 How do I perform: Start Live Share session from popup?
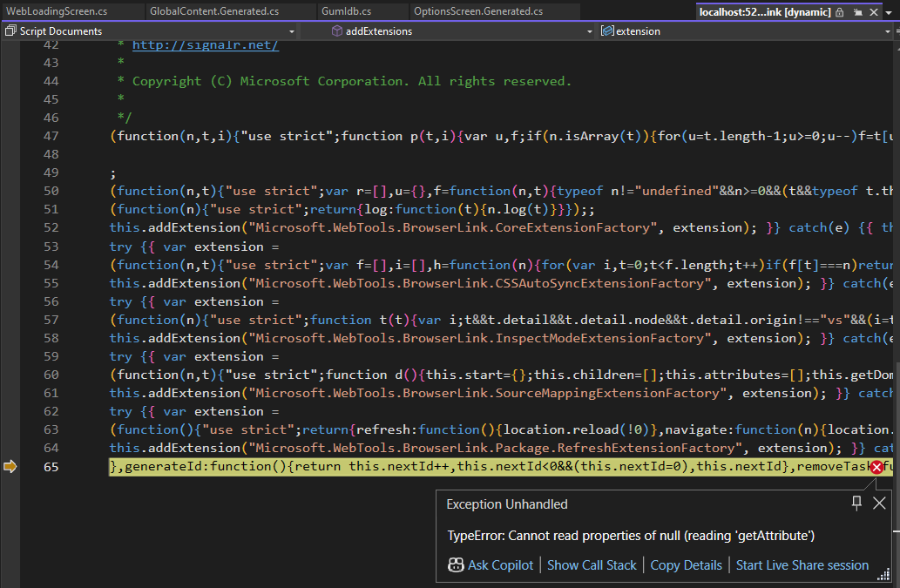[802, 565]
